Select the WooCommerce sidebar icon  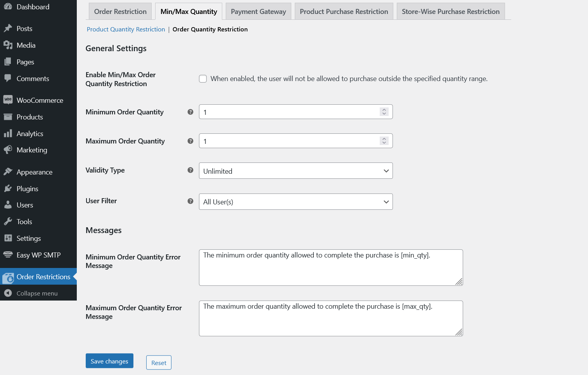click(9, 100)
